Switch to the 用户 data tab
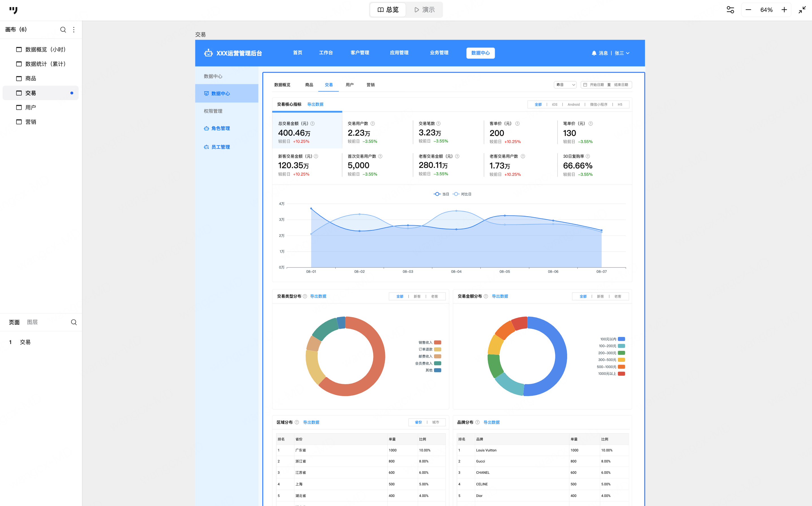The width and height of the screenshot is (812, 506). [x=349, y=85]
